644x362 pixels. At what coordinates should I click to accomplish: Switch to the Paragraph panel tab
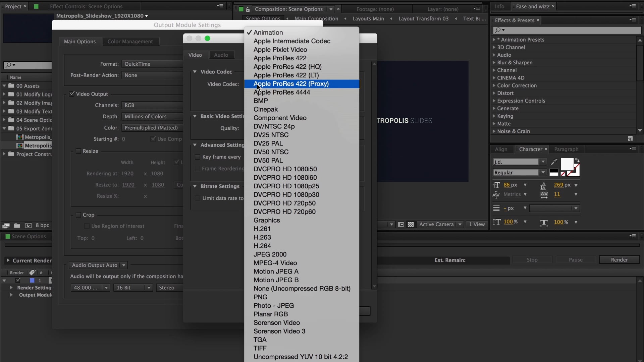click(x=566, y=149)
